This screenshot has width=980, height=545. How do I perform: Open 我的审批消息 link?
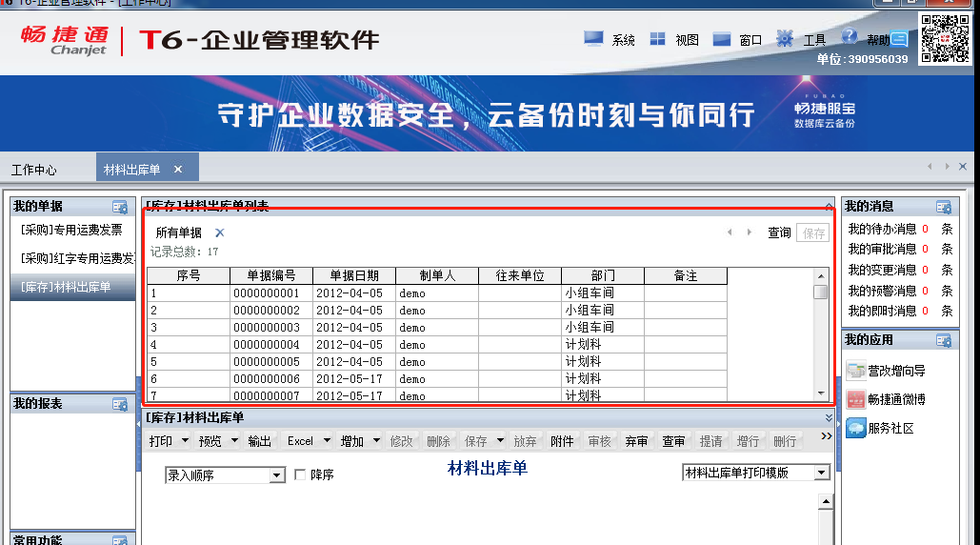pos(882,249)
